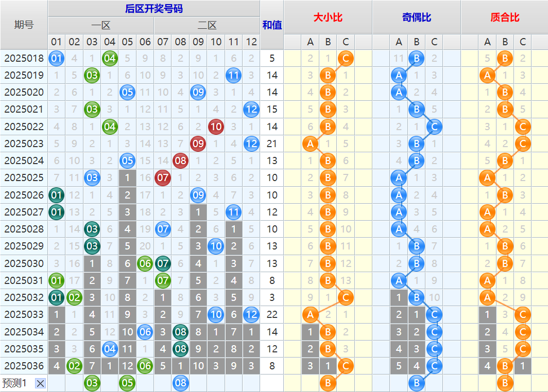Click the period label 2025018
Image resolution: width=548 pixels, height=392 pixels.
(x=24, y=58)
